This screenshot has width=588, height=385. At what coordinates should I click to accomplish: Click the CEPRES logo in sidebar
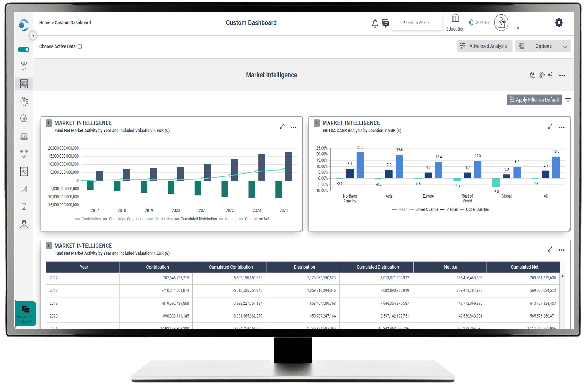point(24,25)
